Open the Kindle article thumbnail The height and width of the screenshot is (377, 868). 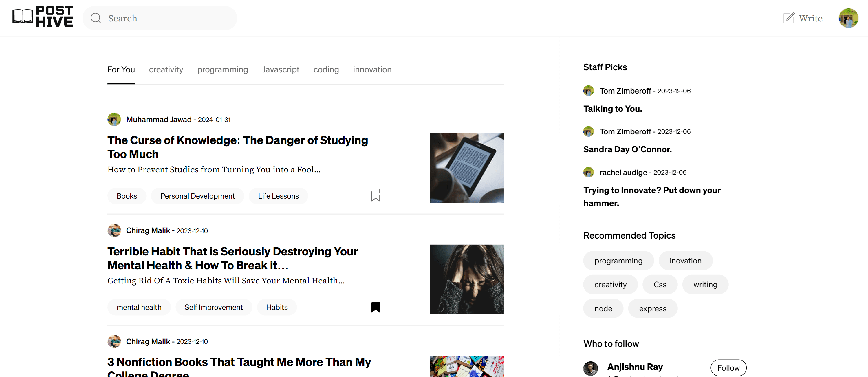click(467, 168)
